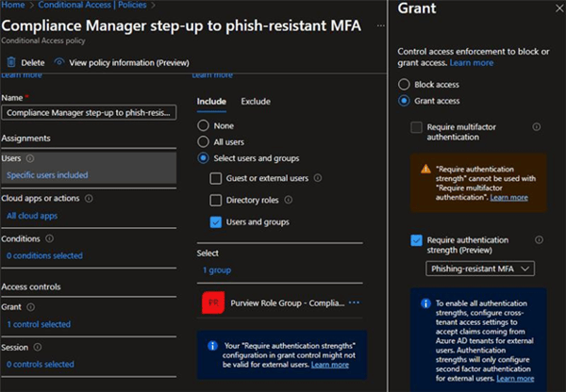Open 1 control selected under Grant
The width and height of the screenshot is (566, 392).
[39, 324]
